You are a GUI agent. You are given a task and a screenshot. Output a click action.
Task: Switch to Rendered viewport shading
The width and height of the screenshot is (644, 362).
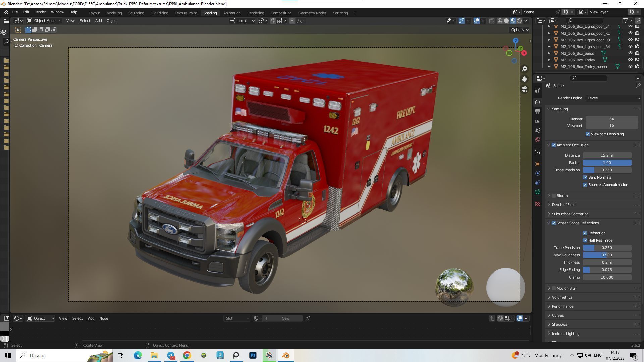[519, 21]
